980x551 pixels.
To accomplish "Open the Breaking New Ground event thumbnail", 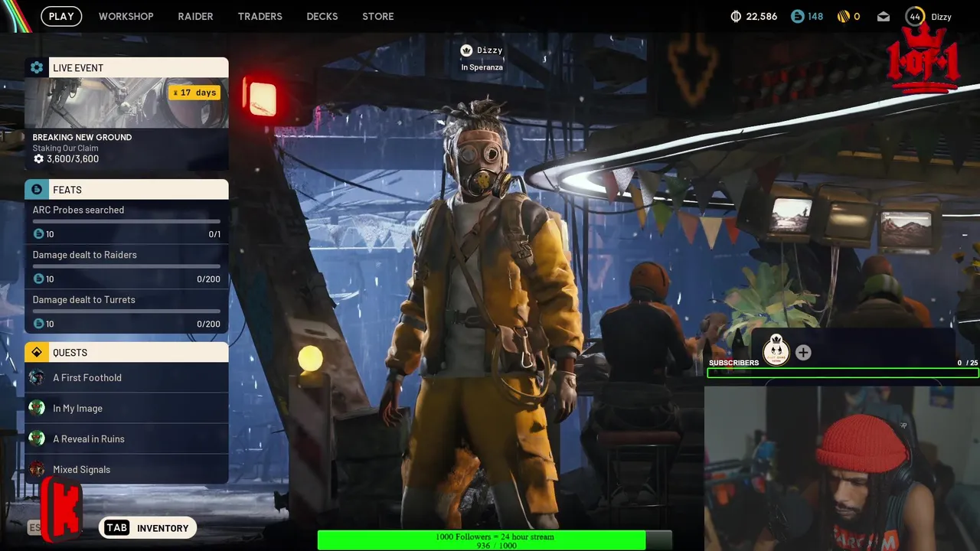I will pos(126,103).
